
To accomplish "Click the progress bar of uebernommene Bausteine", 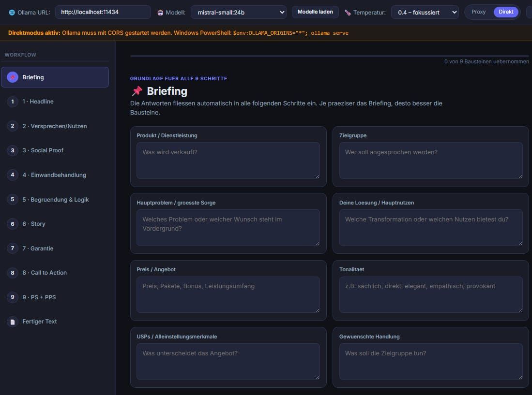I will click(x=330, y=56).
